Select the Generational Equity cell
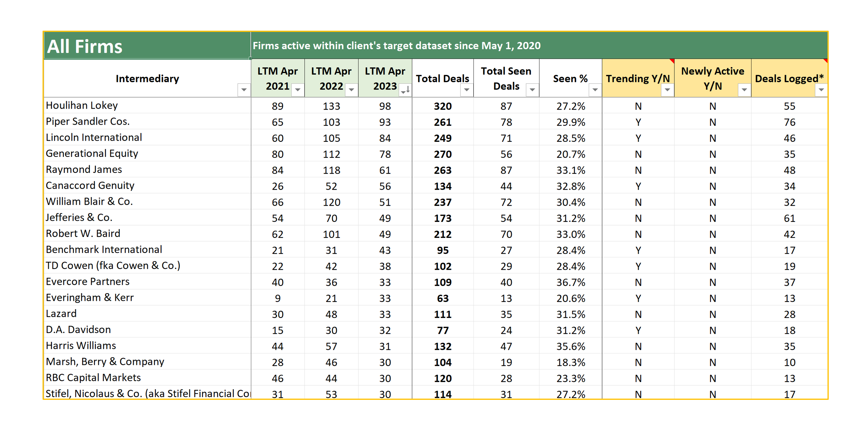The width and height of the screenshot is (868, 432). click(147, 154)
